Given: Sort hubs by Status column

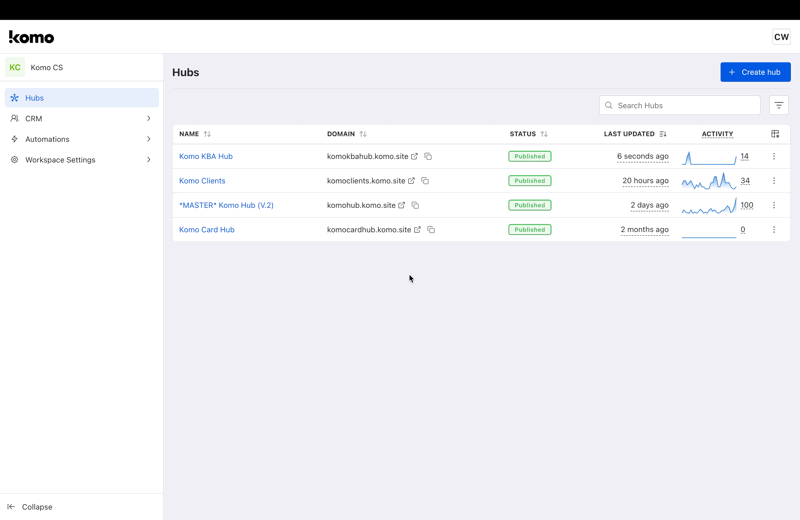Looking at the screenshot, I should [x=544, y=134].
